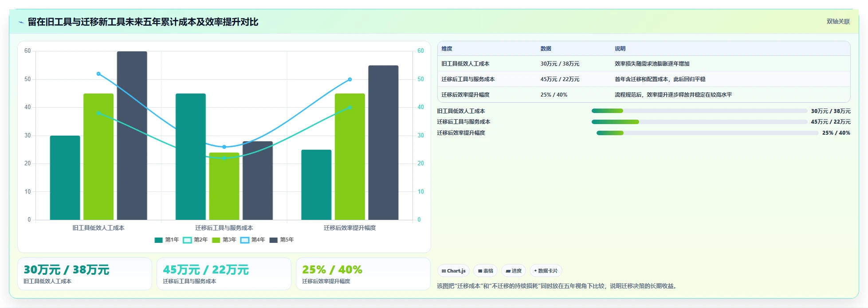The image size is (868, 308).
Task: Select the 维度 table column header
Action: click(447, 49)
